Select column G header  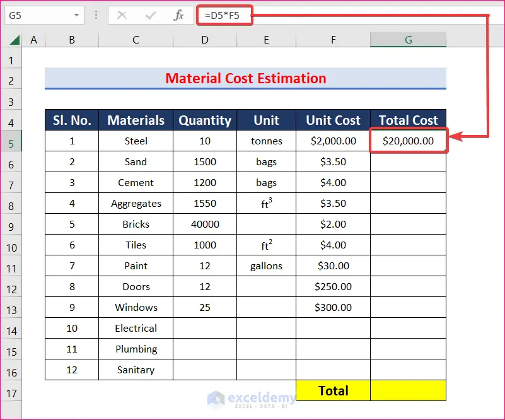(x=409, y=40)
